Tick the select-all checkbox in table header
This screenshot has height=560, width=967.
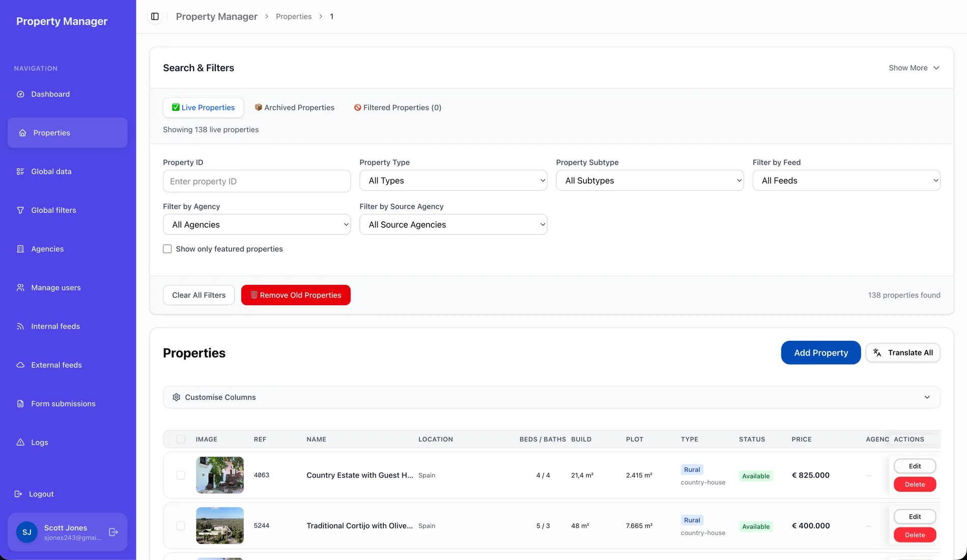(x=181, y=439)
